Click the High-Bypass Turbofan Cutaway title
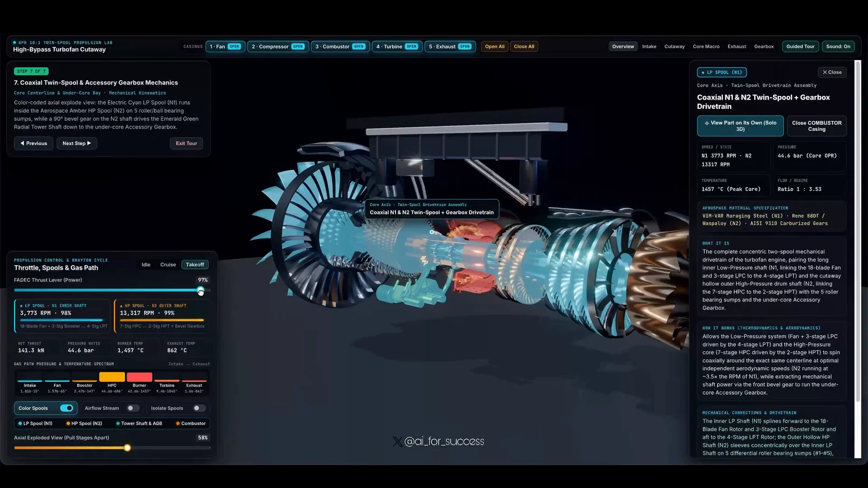Viewport: 868px width, 488px height. click(59, 49)
